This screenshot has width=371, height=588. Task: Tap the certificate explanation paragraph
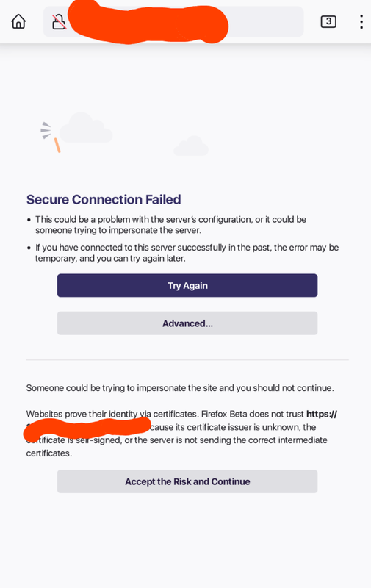click(181, 434)
